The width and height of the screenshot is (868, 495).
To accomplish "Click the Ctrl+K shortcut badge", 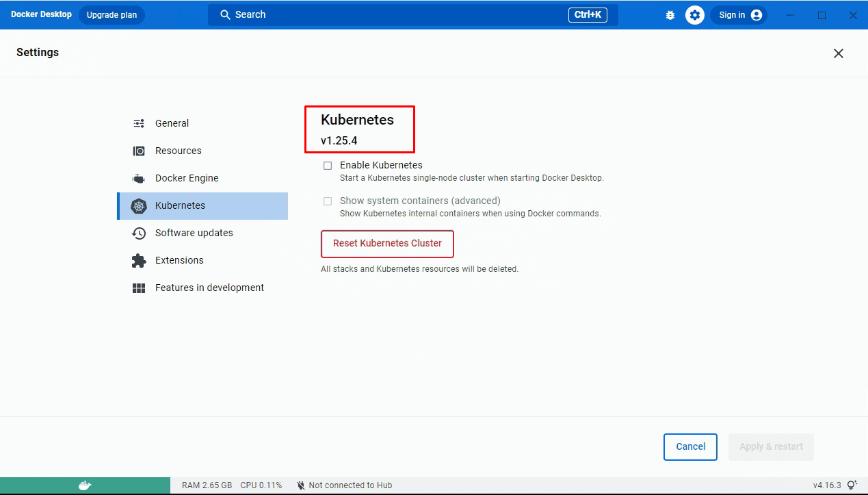I will coord(588,15).
